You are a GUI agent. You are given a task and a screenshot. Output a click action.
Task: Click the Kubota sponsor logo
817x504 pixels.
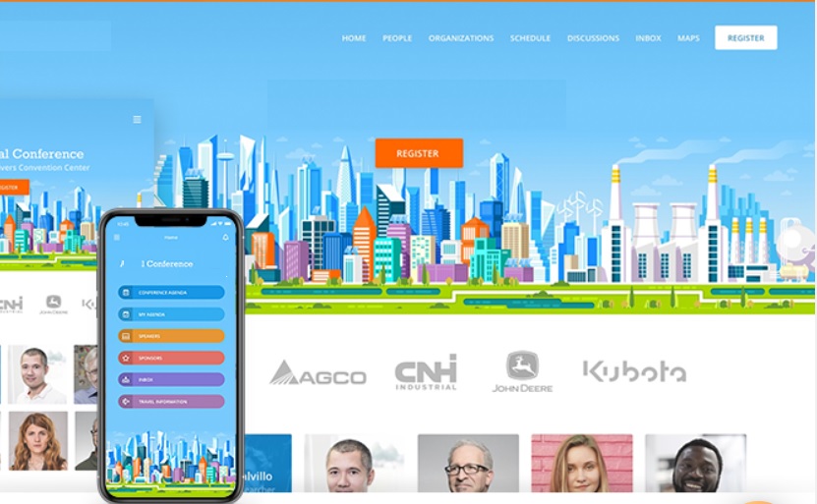tap(634, 370)
